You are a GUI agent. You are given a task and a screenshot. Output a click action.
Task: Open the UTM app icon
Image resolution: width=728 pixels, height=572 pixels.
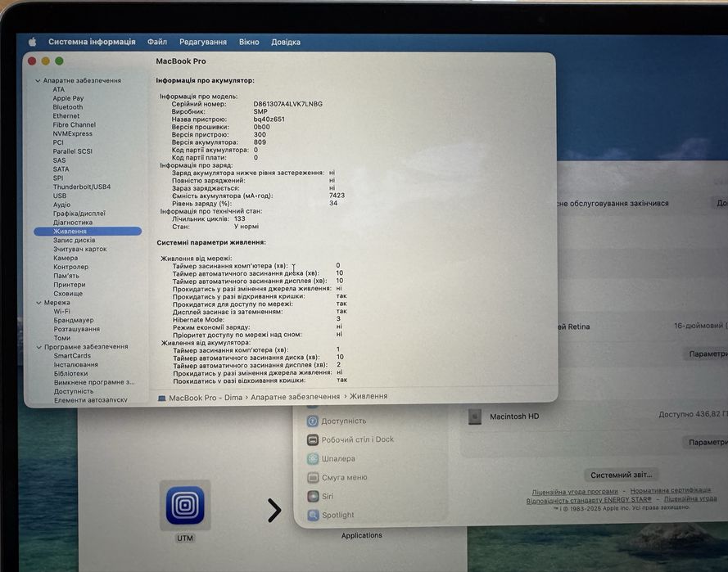[x=185, y=505]
